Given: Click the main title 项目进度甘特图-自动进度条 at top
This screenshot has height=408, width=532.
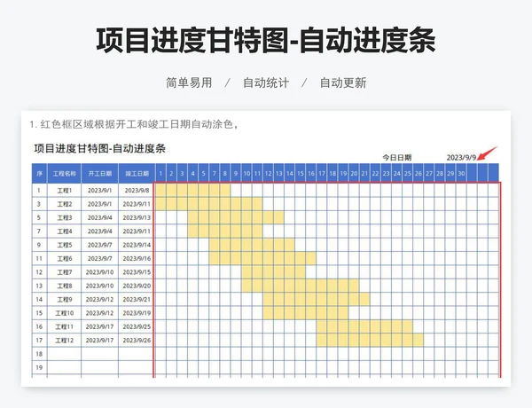Looking at the screenshot, I should tap(266, 41).
